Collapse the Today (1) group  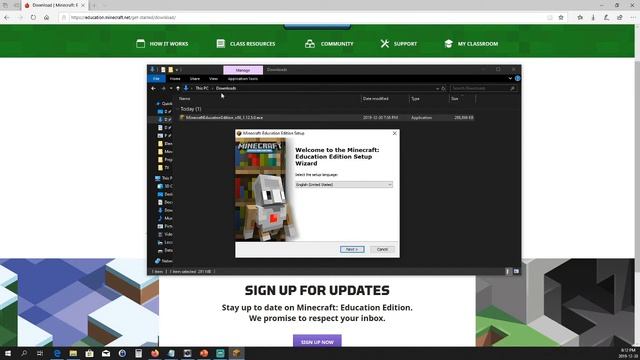click(191, 109)
